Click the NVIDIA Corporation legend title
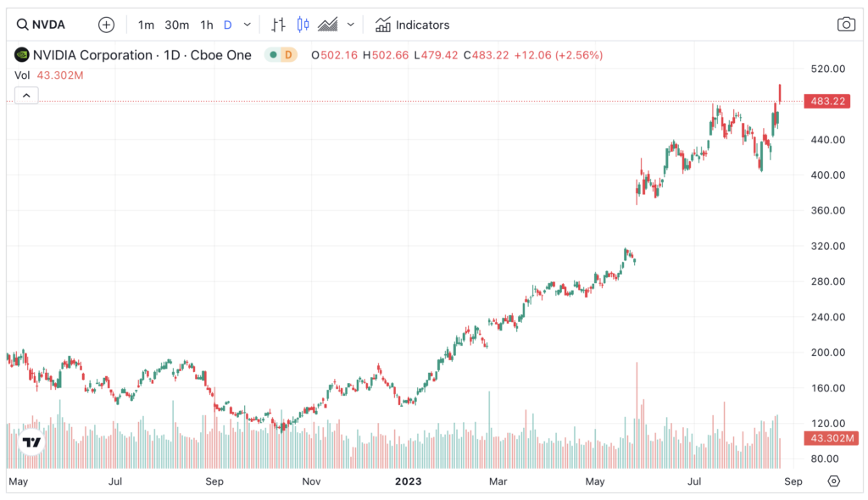 [142, 55]
